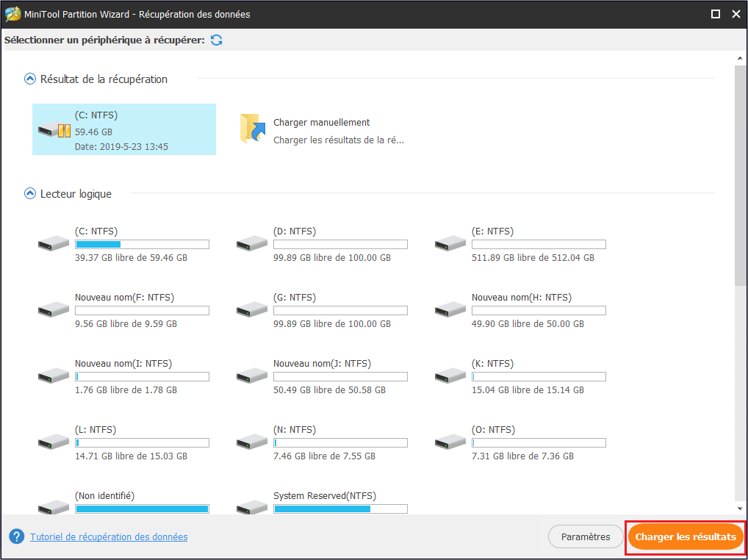The height and width of the screenshot is (560, 748).
Task: Select the Nouveau nom J: drive icon
Action: (x=252, y=376)
